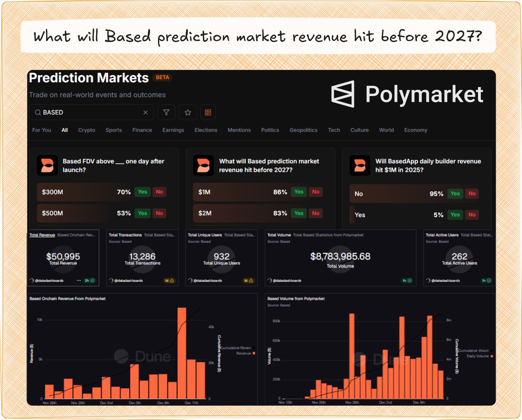Click the 1h status badge on Total Active Users

(486, 281)
